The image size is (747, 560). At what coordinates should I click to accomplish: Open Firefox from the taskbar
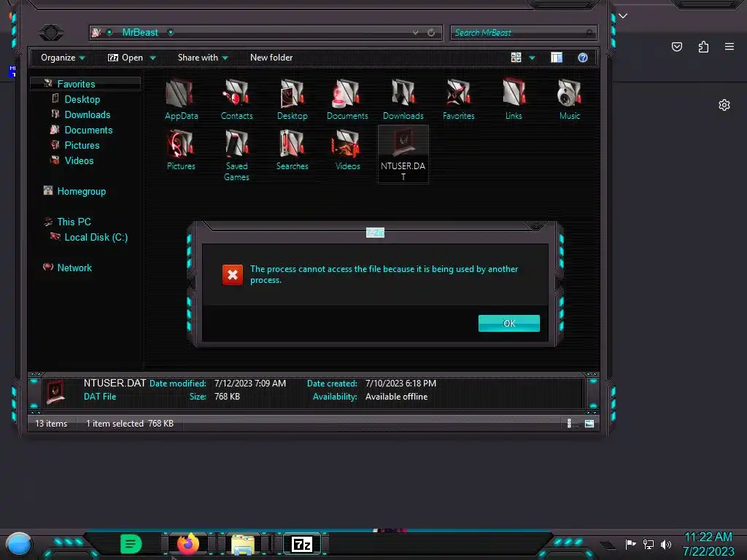click(x=188, y=543)
